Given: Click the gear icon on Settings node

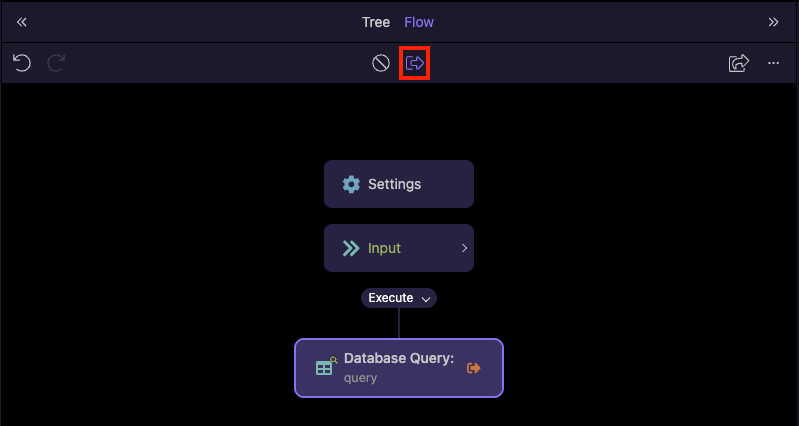Looking at the screenshot, I should pyautogui.click(x=351, y=184).
